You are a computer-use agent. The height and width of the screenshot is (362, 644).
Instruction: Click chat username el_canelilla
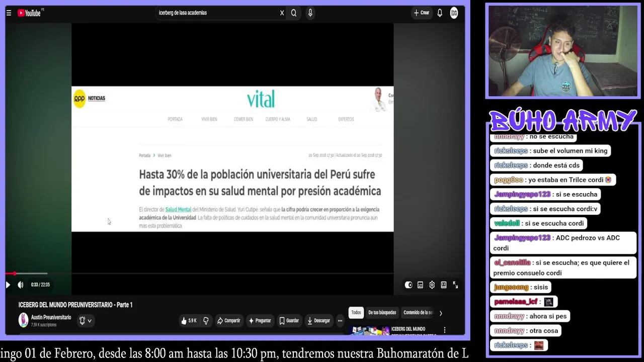click(512, 262)
